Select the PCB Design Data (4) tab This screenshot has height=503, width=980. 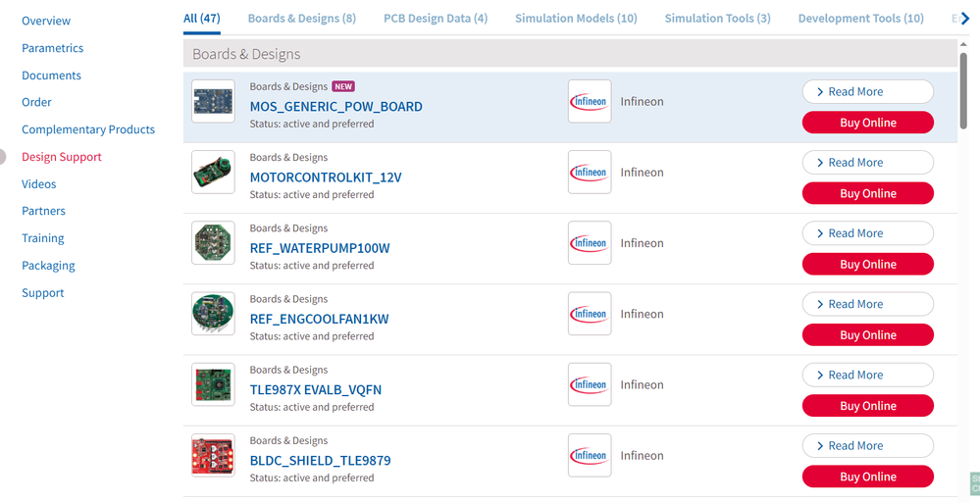point(436,18)
